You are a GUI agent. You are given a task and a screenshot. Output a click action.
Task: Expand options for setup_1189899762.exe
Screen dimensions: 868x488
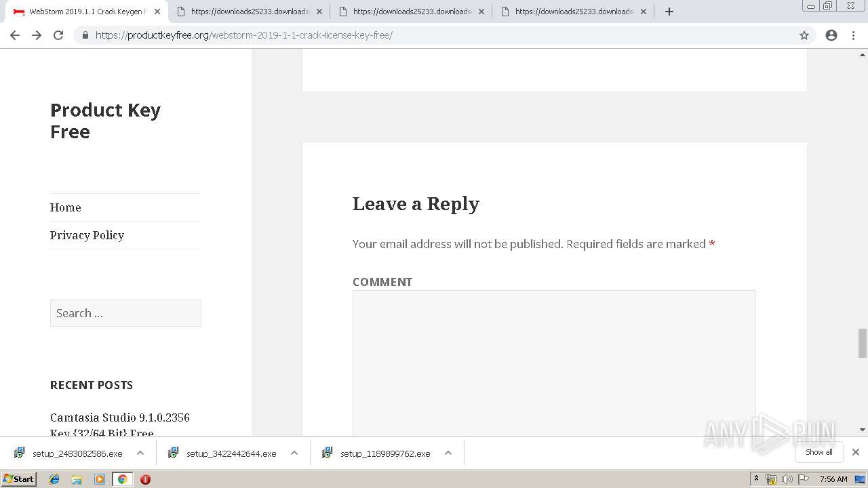tap(448, 453)
